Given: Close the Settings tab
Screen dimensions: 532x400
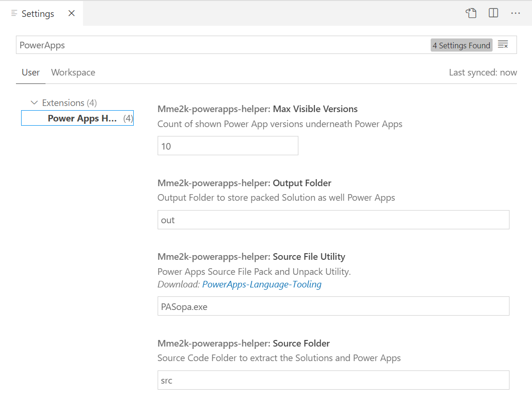Looking at the screenshot, I should (72, 13).
